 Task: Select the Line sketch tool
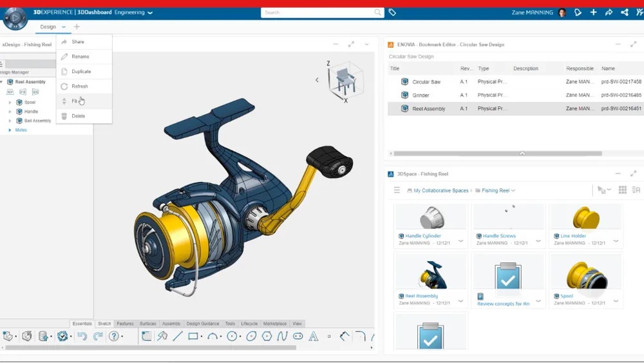178,336
